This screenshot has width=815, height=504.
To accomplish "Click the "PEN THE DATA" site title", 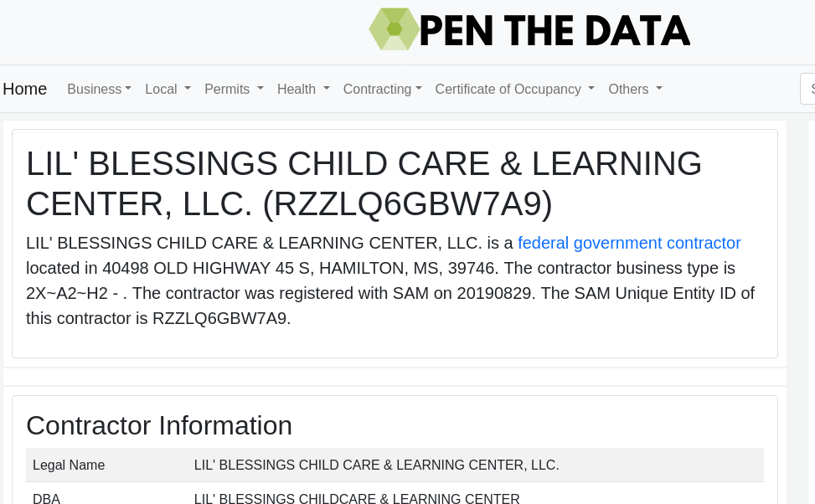I will 555,30.
